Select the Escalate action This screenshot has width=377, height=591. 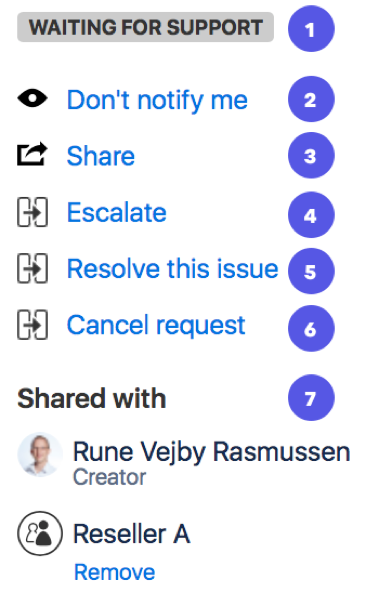(x=116, y=212)
